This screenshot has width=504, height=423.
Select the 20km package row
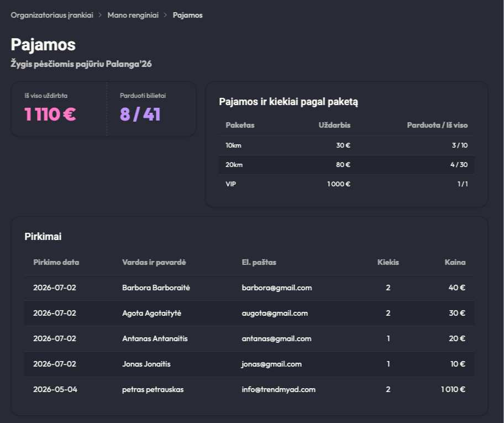[x=347, y=165]
